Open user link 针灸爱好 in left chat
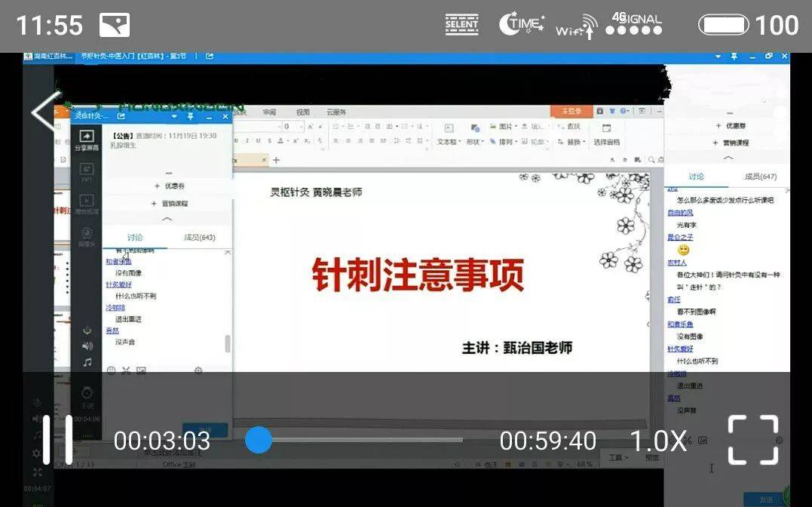Image resolution: width=812 pixels, height=507 pixels. (x=118, y=284)
